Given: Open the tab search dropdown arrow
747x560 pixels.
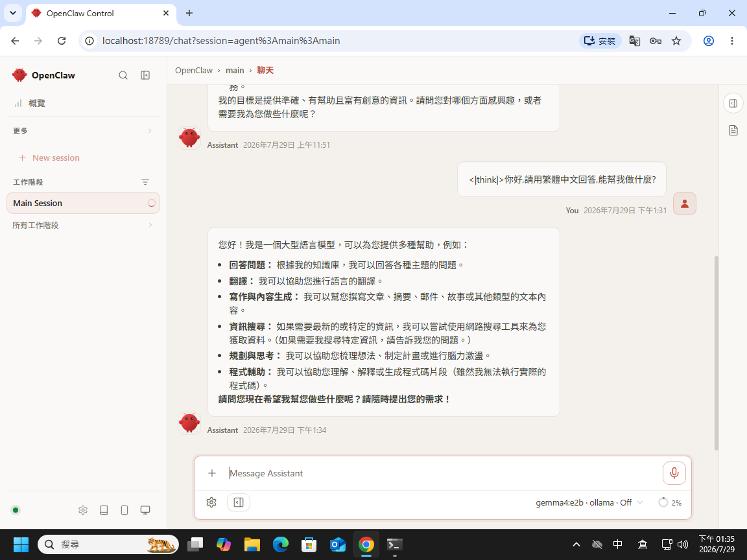Looking at the screenshot, I should [x=13, y=13].
